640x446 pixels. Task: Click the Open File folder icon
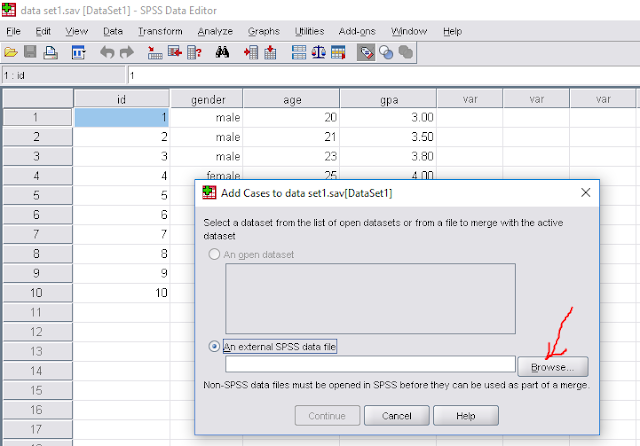[11, 52]
